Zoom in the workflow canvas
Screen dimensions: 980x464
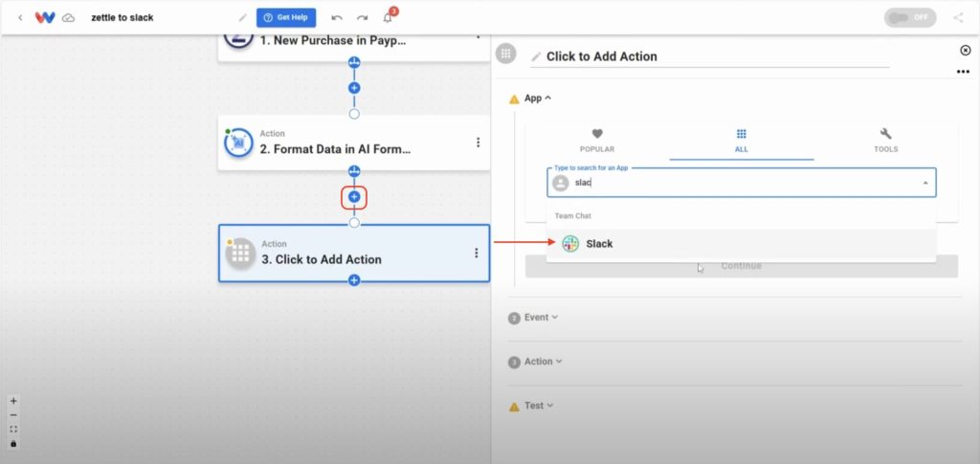coord(13,401)
